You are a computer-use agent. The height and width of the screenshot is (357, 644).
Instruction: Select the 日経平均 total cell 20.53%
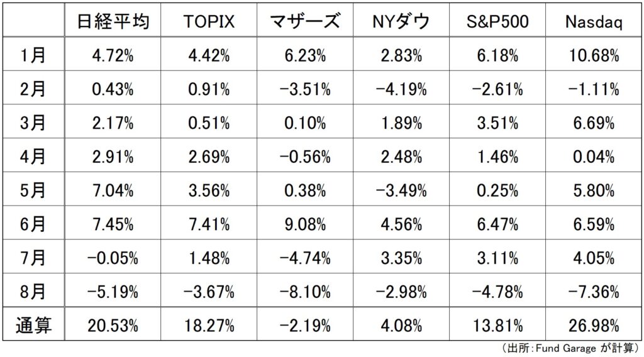[113, 326]
